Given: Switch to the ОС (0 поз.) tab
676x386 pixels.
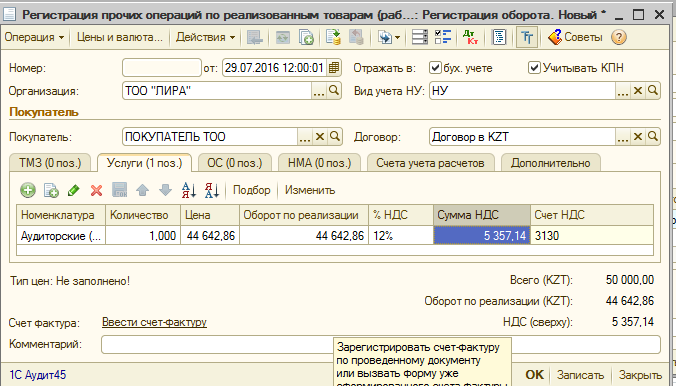Looking at the screenshot, I should (x=235, y=163).
